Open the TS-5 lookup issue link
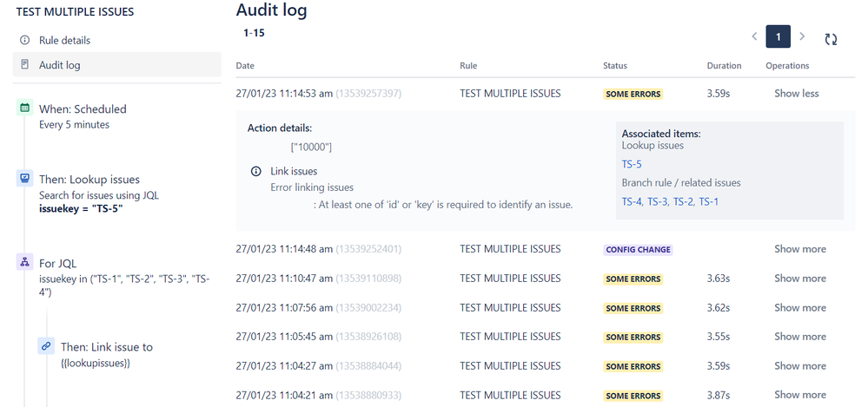The width and height of the screenshot is (868, 407). pyautogui.click(x=632, y=164)
